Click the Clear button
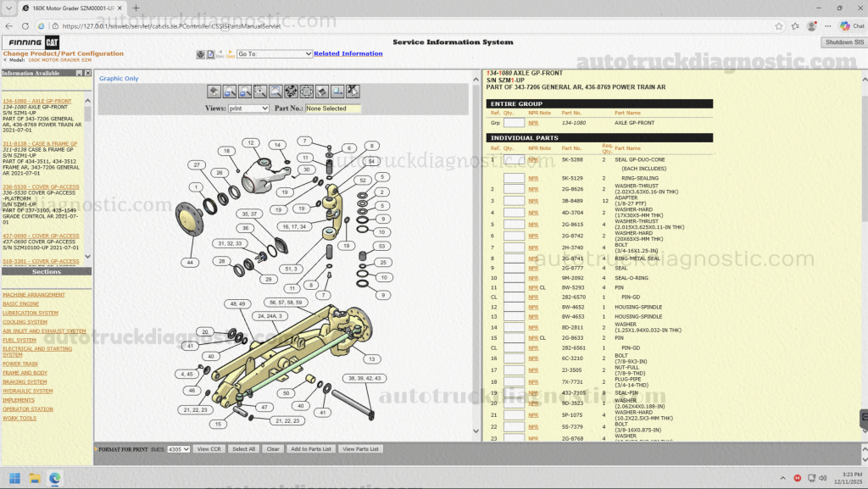 pyautogui.click(x=273, y=449)
